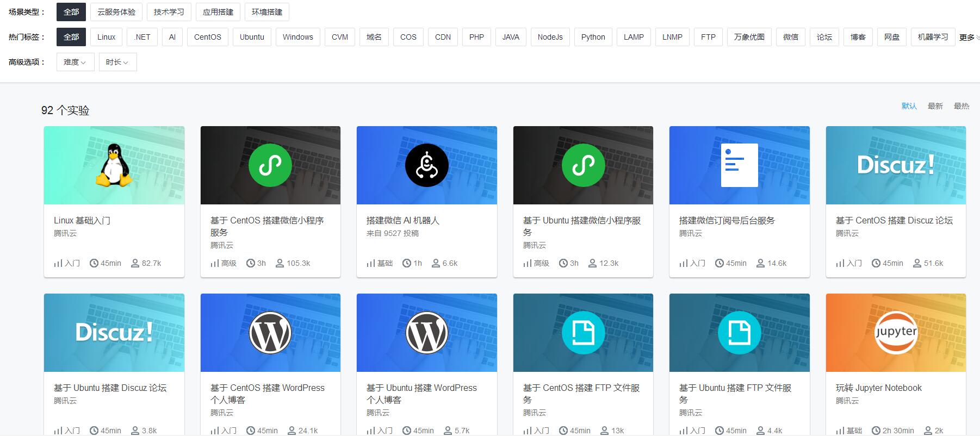Select the Python tag filter
Viewport: 980px width, 436px height.
[593, 37]
